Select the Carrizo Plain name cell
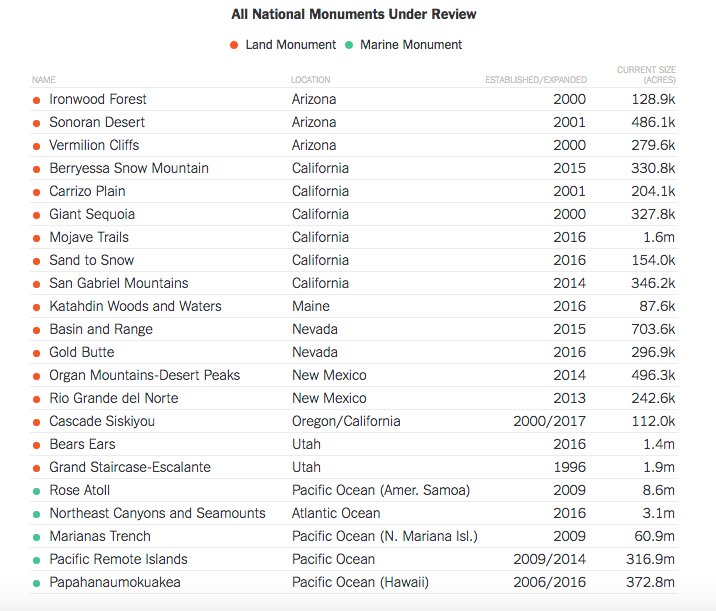Viewport: 716px width, 611px height. click(87, 191)
